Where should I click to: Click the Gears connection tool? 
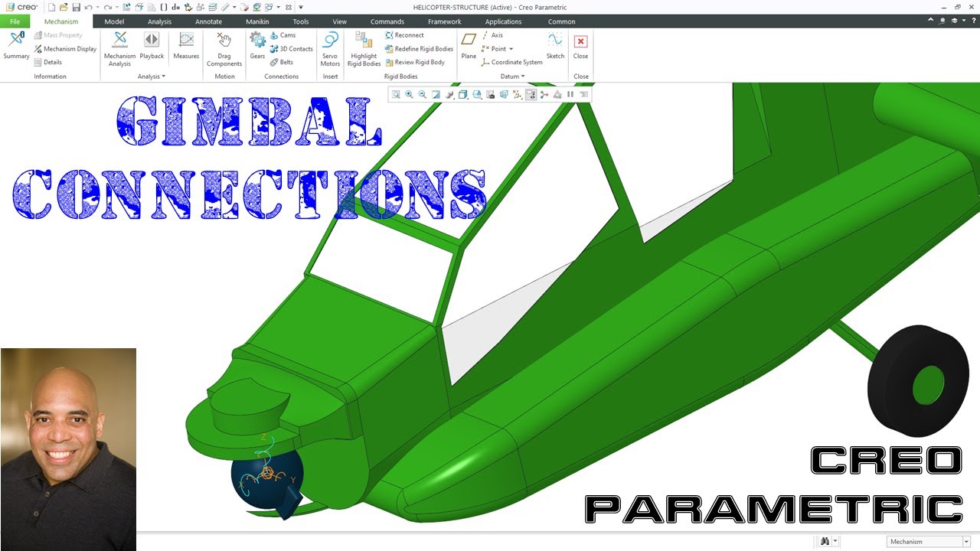pyautogui.click(x=257, y=46)
